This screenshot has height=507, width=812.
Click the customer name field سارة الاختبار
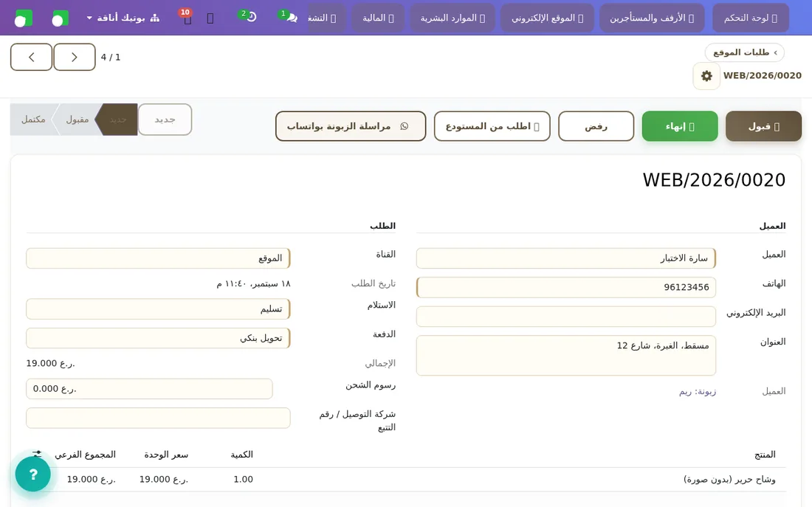(x=566, y=258)
